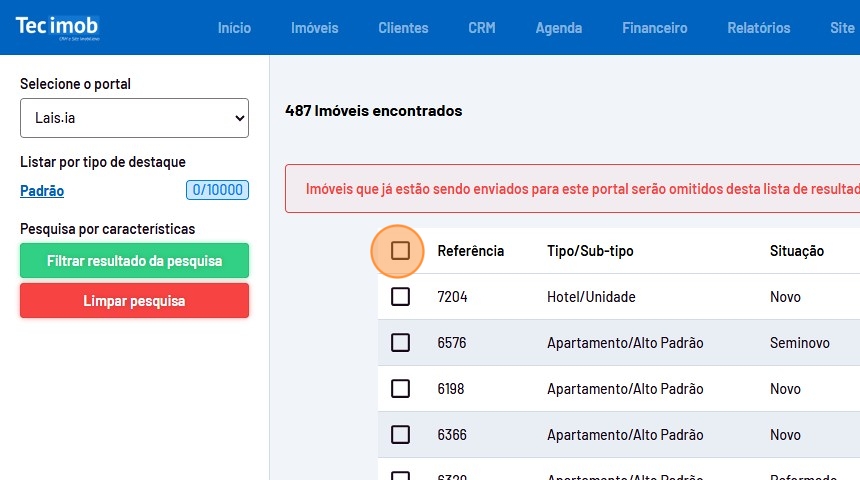This screenshot has height=480, width=860.
Task: Toggle the select-all checkbox in table header
Action: pos(400,250)
